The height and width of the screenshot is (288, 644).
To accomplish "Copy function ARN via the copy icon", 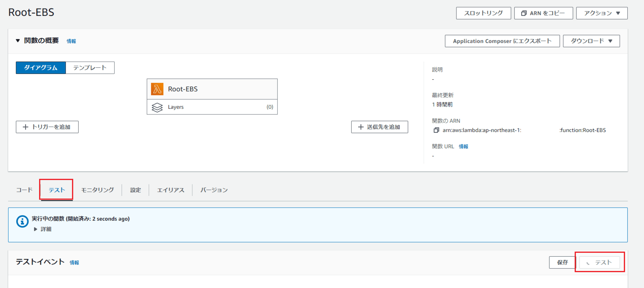I will tap(436, 130).
